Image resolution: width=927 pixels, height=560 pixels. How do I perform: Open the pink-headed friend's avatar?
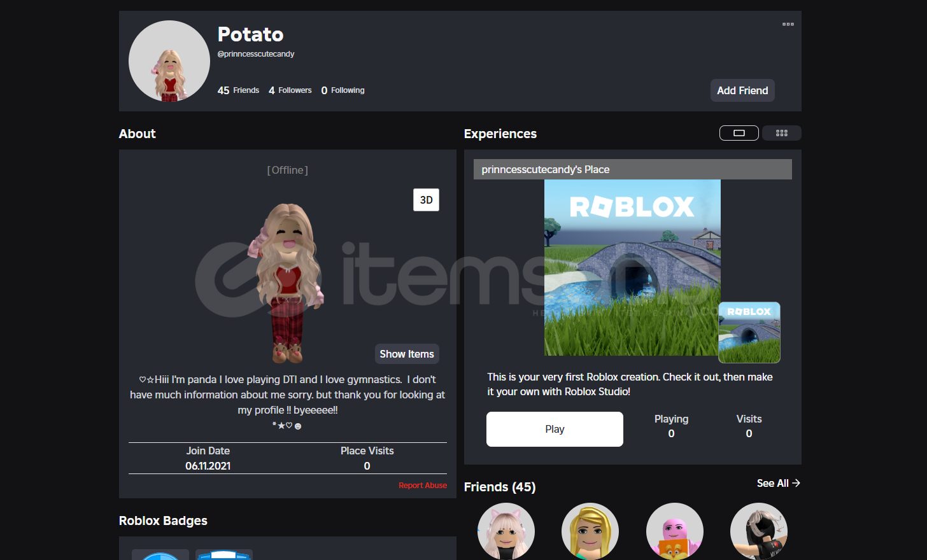[x=675, y=531]
